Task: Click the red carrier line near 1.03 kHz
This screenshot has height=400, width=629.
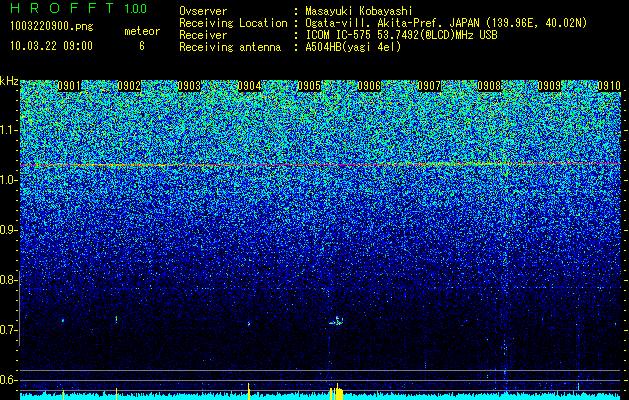Action: pos(320,164)
